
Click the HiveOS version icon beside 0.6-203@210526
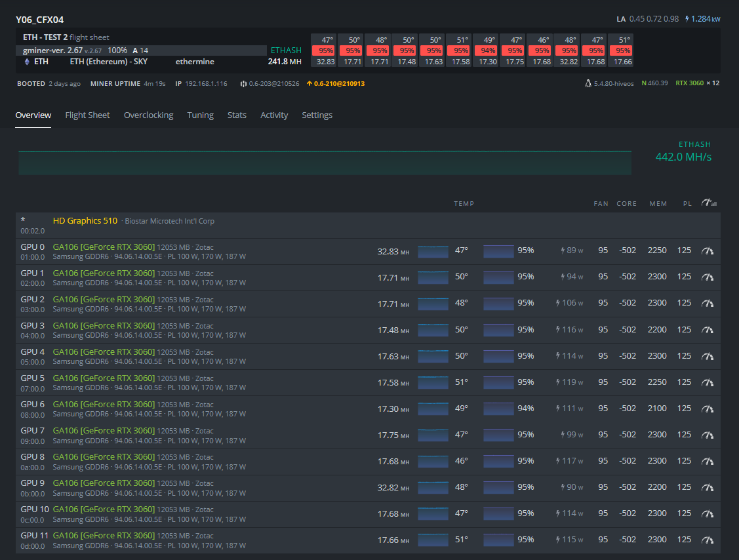(243, 84)
